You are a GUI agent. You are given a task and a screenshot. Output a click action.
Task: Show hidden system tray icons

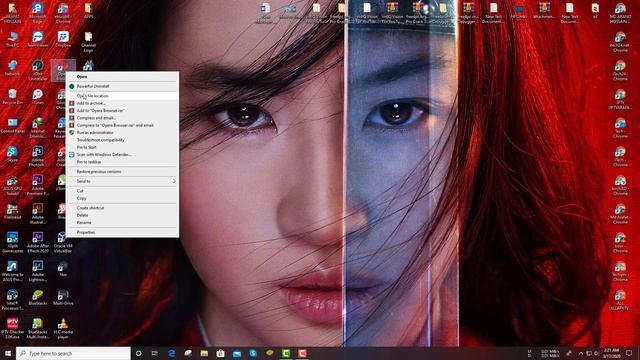pyautogui.click(x=580, y=353)
